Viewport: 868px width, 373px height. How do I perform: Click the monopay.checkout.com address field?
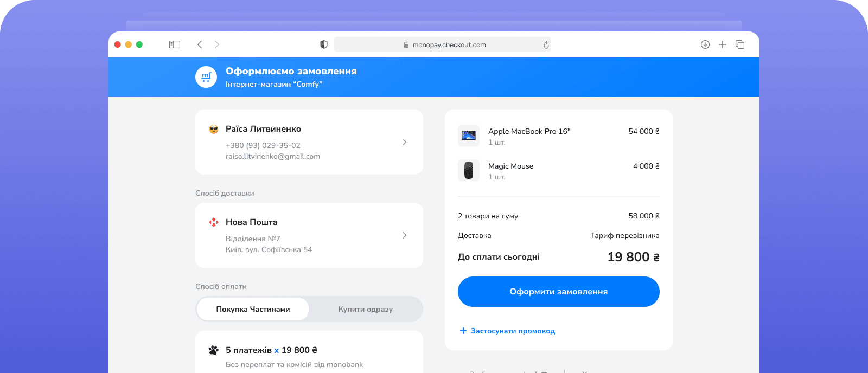coord(443,44)
